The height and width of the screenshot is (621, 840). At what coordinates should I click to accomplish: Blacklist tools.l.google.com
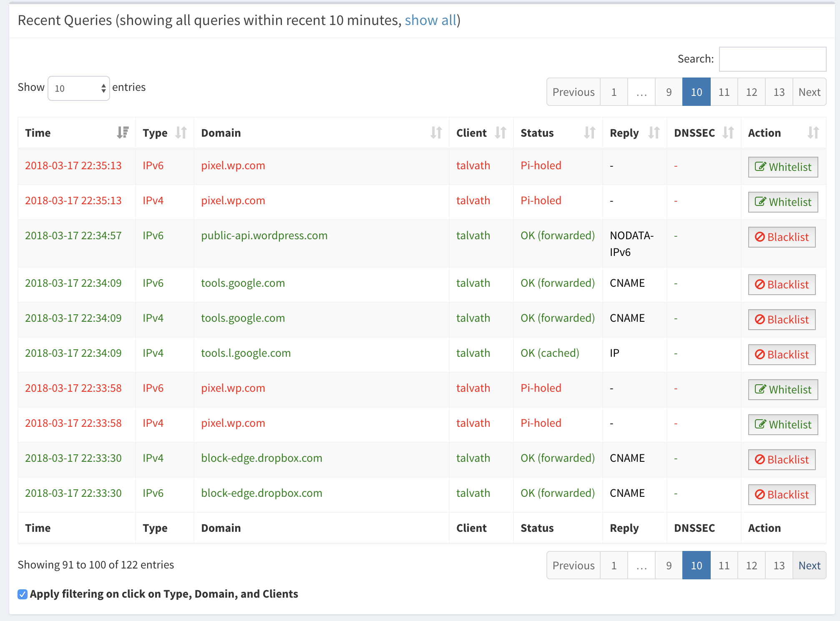point(782,355)
